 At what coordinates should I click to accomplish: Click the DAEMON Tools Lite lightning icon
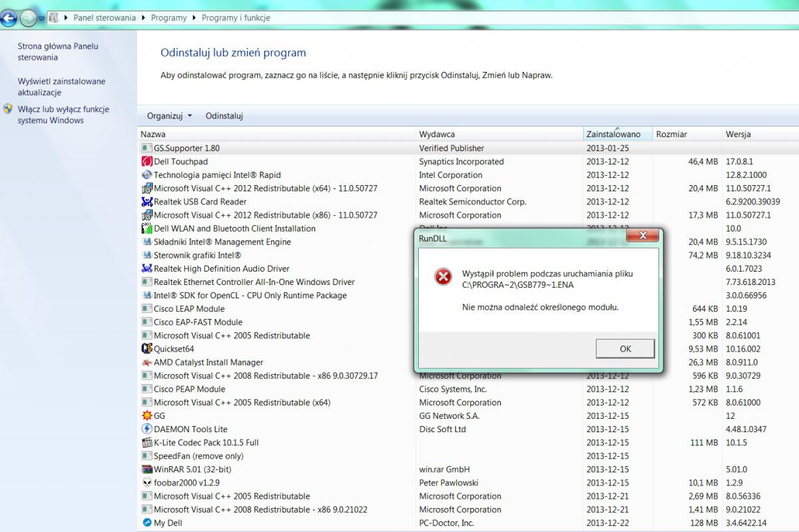147,429
